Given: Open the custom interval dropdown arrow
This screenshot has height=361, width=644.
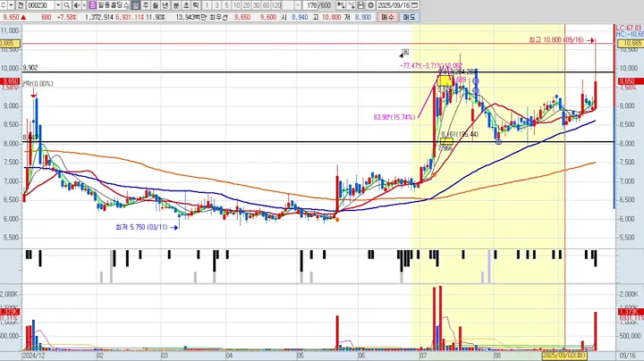Looking at the screenshot, I should tap(298, 5).
